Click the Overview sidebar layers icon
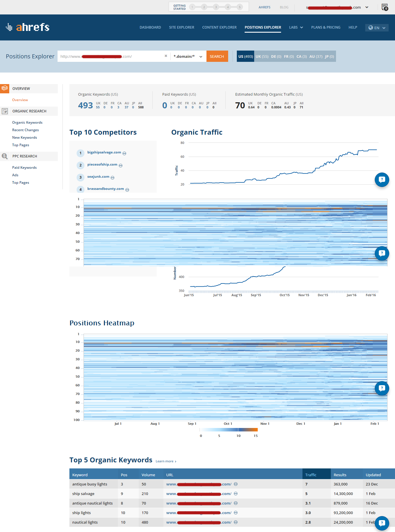Viewport: 395px width, 532px height. 5,88
